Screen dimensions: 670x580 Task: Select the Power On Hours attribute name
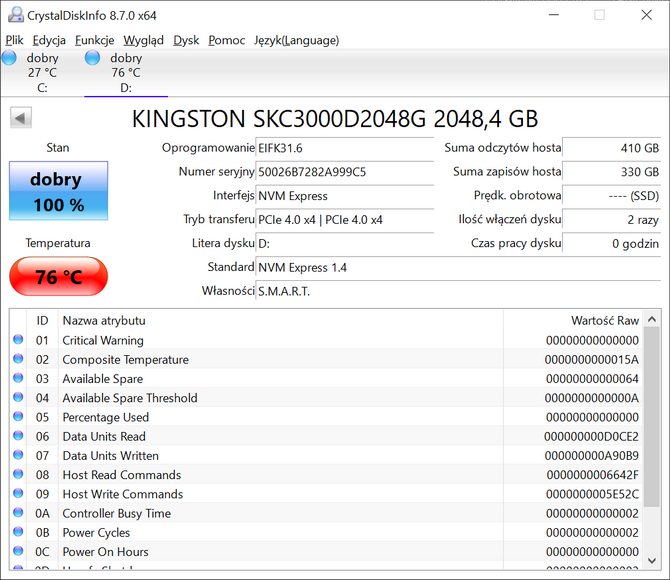coord(105,552)
